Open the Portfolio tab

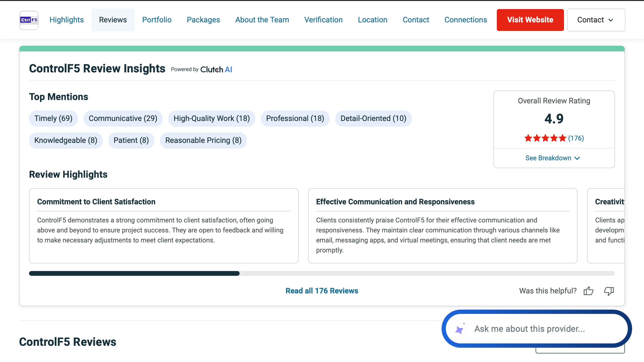click(x=157, y=20)
